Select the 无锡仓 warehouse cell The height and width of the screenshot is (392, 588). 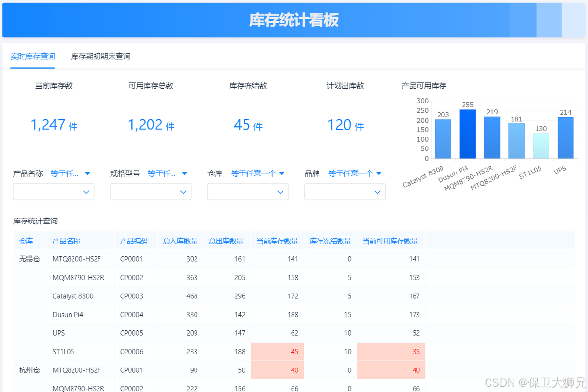(29, 259)
